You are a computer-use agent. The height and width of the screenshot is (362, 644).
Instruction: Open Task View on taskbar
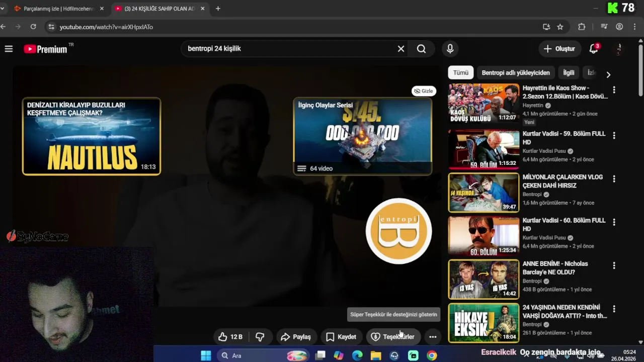[x=320, y=355]
